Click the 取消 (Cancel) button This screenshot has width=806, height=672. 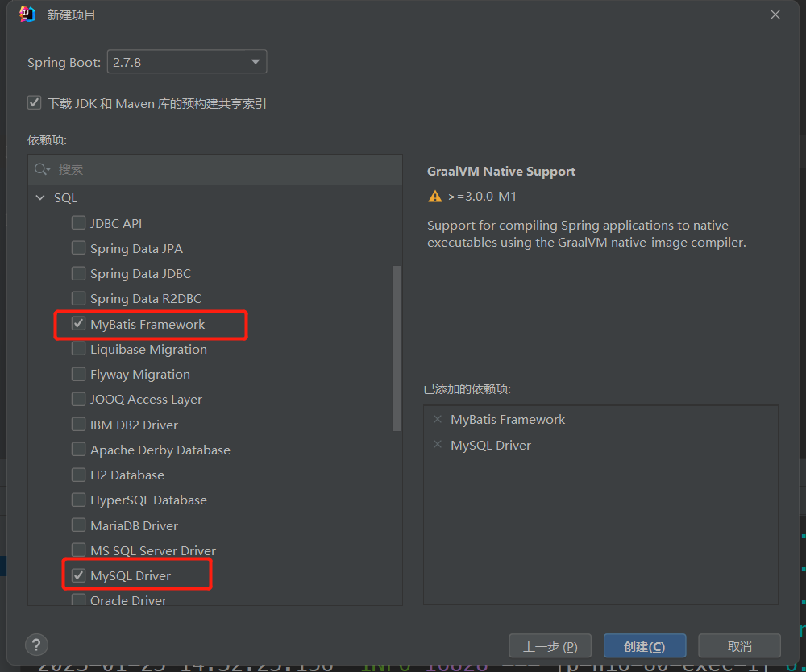click(x=738, y=646)
